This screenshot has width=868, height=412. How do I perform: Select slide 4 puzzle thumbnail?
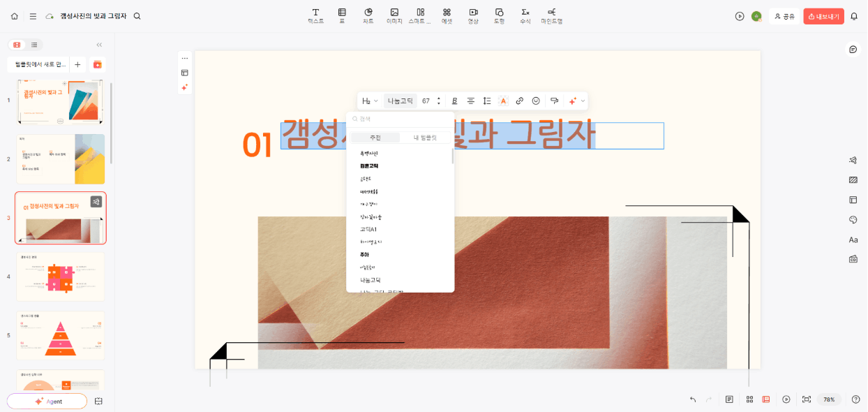click(x=61, y=277)
